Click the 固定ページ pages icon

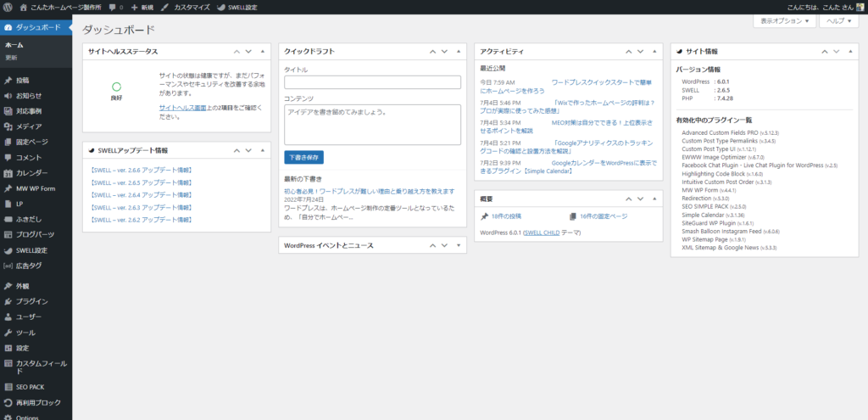click(x=8, y=142)
